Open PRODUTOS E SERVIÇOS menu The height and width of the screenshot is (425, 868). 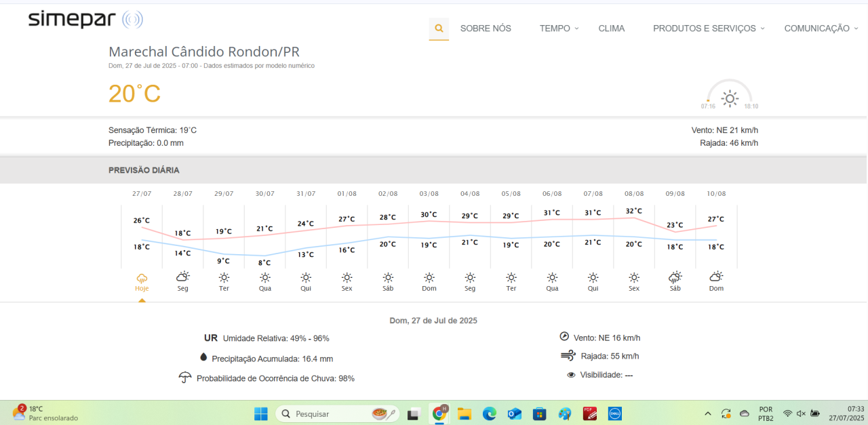tap(705, 28)
